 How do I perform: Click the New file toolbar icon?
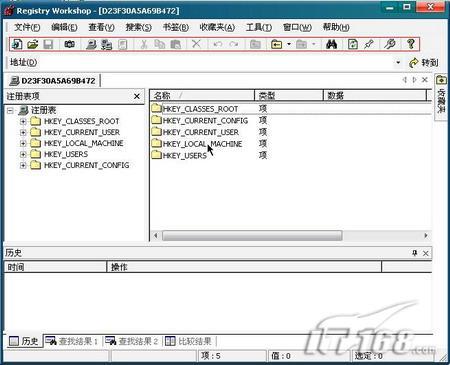[x=17, y=44]
